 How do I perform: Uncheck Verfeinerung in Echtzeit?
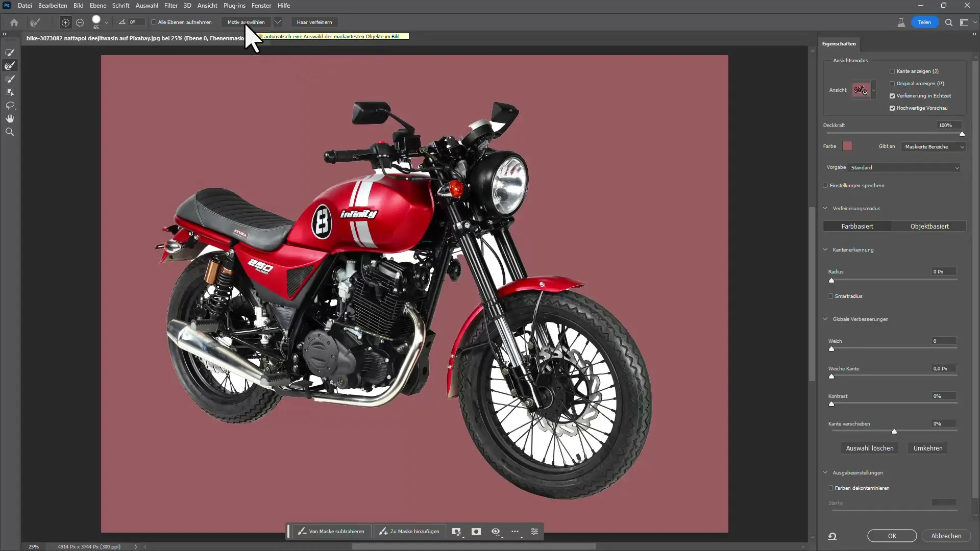[x=892, y=96]
